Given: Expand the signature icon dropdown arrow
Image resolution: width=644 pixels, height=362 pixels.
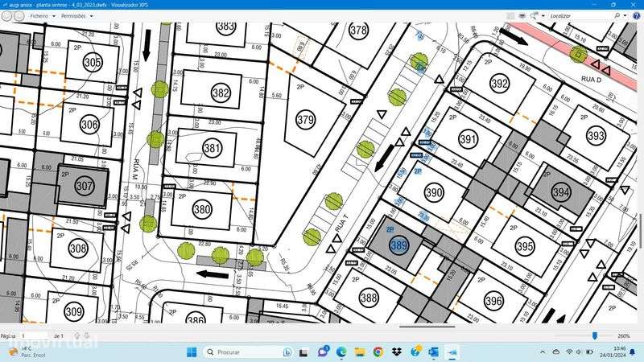Looking at the screenshot, I should pyautogui.click(x=543, y=16).
